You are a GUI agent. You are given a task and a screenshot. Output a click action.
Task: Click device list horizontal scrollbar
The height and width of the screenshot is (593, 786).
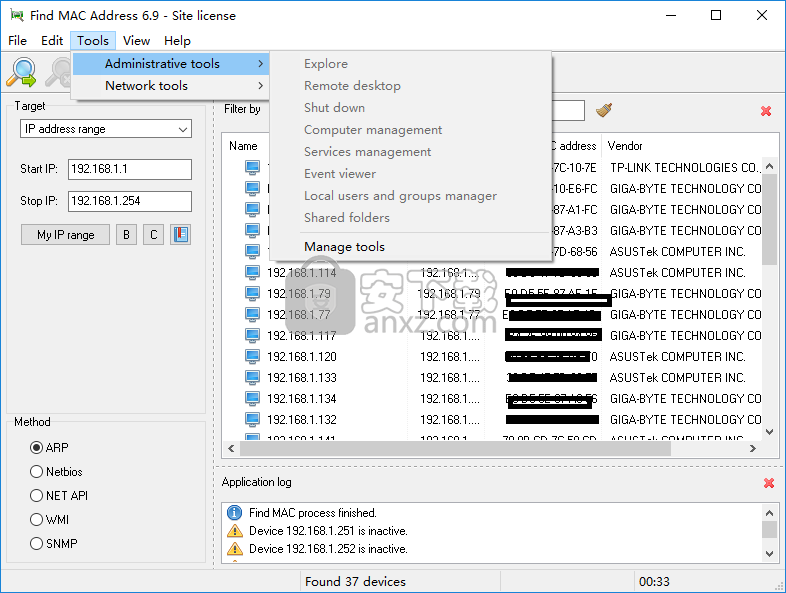[x=455, y=449]
